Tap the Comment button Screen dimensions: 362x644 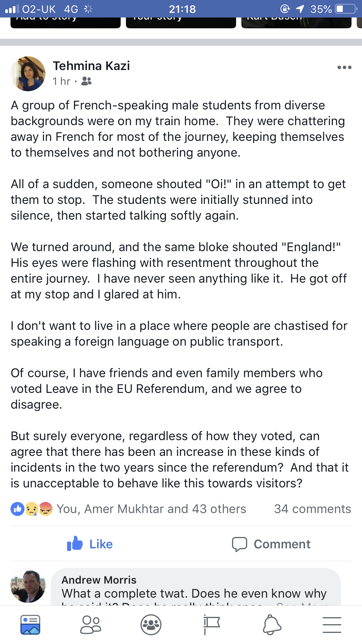[x=271, y=544]
